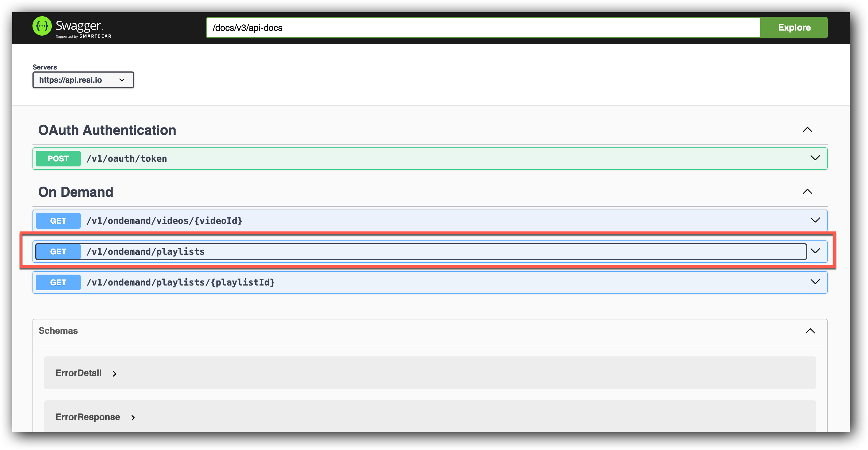Click the GET badge on the playlists endpoint
The width and height of the screenshot is (868, 450).
click(58, 251)
